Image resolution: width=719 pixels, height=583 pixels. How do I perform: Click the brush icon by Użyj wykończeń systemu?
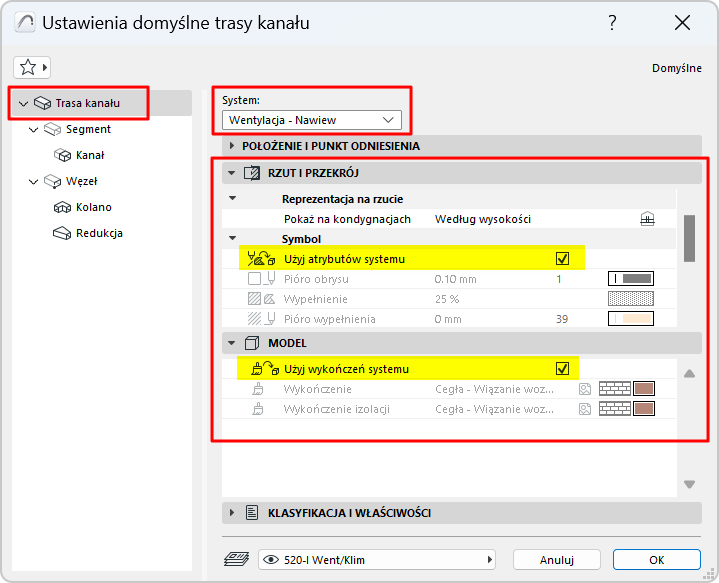coord(265,369)
